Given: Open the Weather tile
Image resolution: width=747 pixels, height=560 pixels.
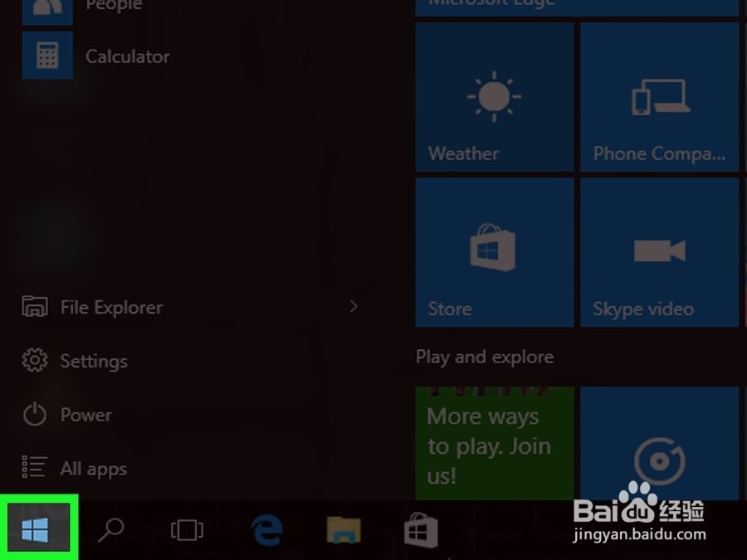Looking at the screenshot, I should 494,95.
